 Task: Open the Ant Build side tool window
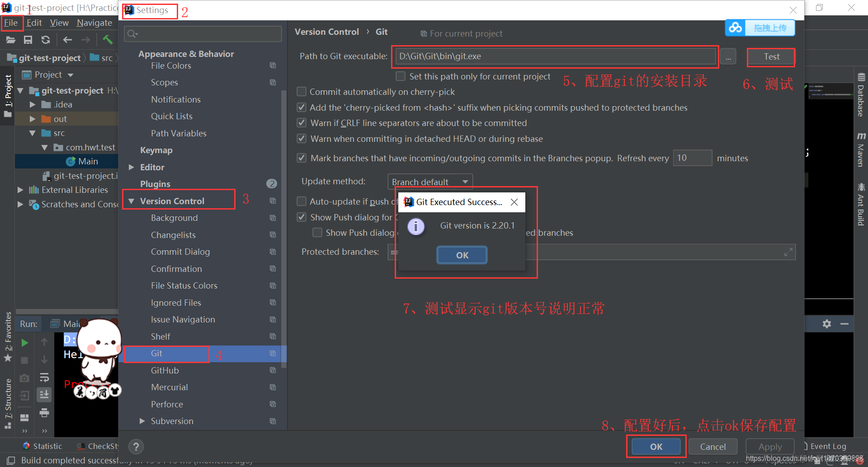pos(861,204)
